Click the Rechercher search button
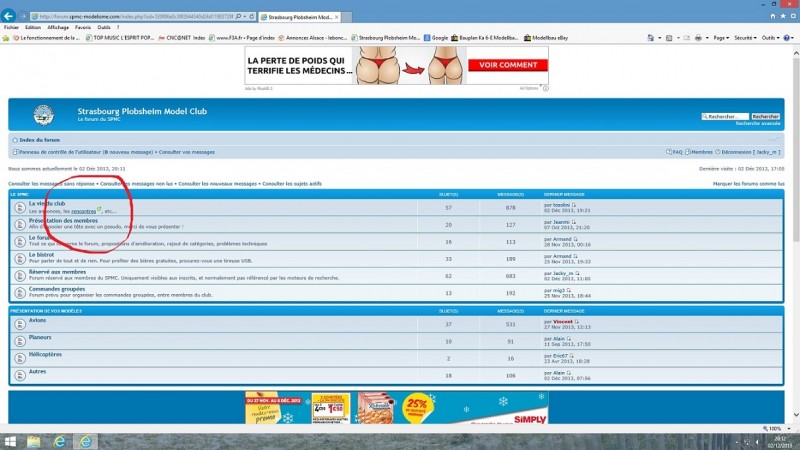The image size is (800, 450). (x=765, y=116)
